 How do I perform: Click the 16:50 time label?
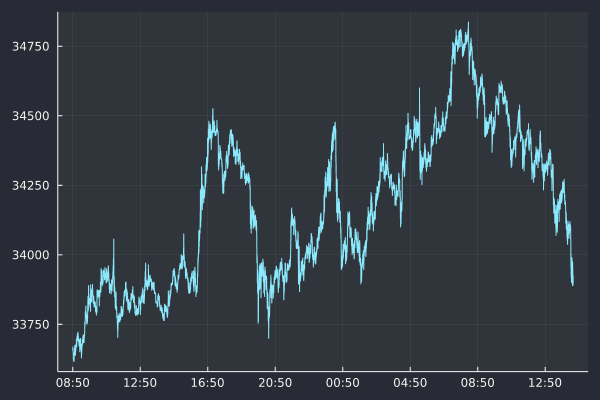(208, 383)
